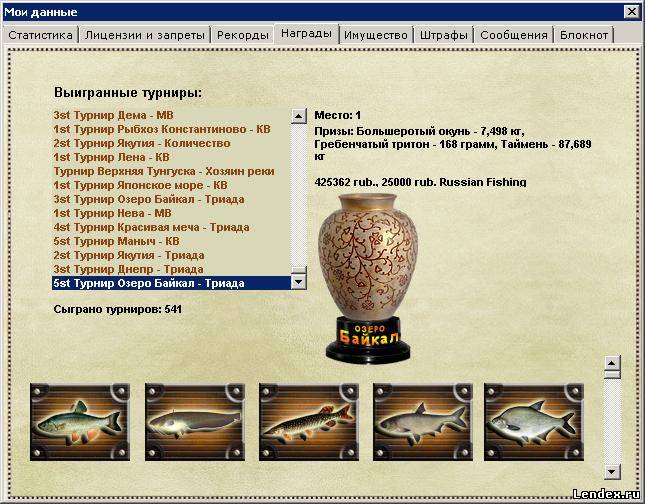Click the tournament list down arrow
This screenshot has height=504, width=645.
[x=299, y=282]
